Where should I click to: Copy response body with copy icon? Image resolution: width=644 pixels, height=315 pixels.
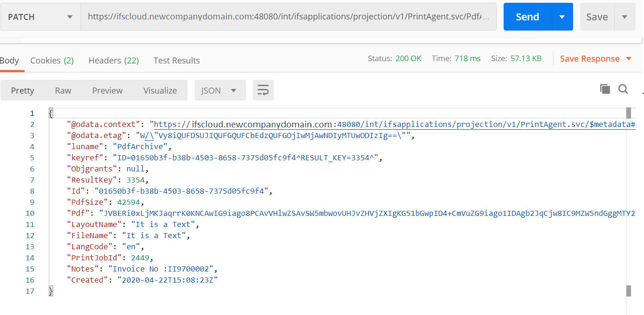click(605, 89)
